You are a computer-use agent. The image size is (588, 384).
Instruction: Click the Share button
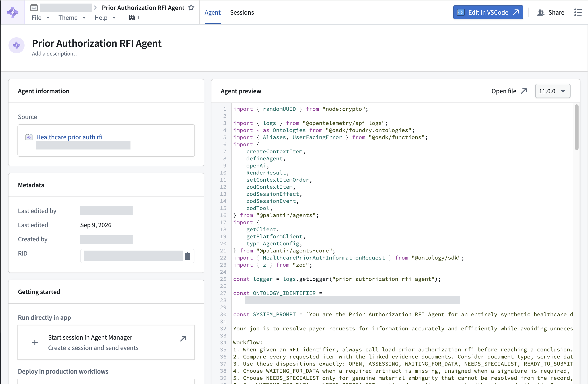(550, 12)
